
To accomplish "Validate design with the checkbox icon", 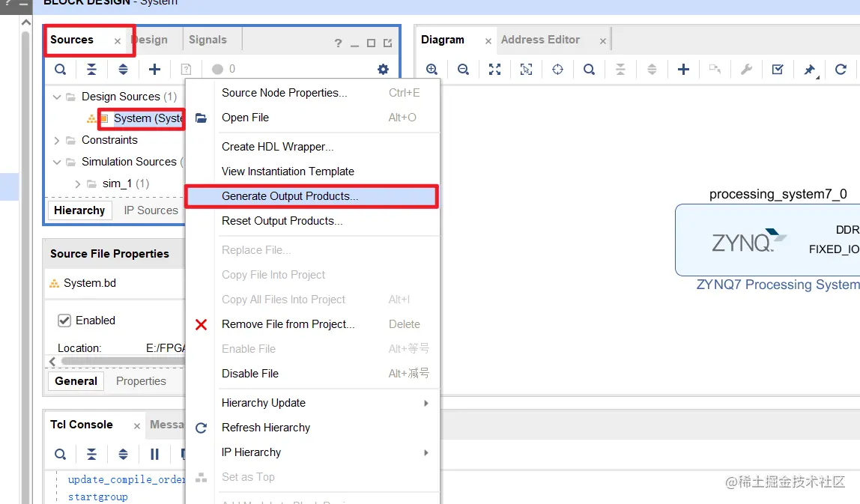I will tap(777, 69).
